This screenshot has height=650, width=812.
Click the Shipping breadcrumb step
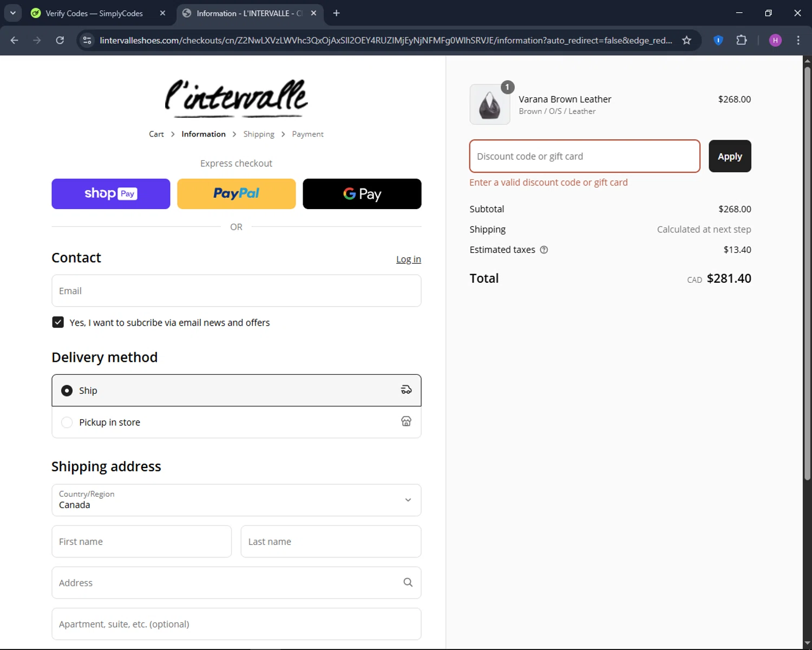(x=259, y=134)
